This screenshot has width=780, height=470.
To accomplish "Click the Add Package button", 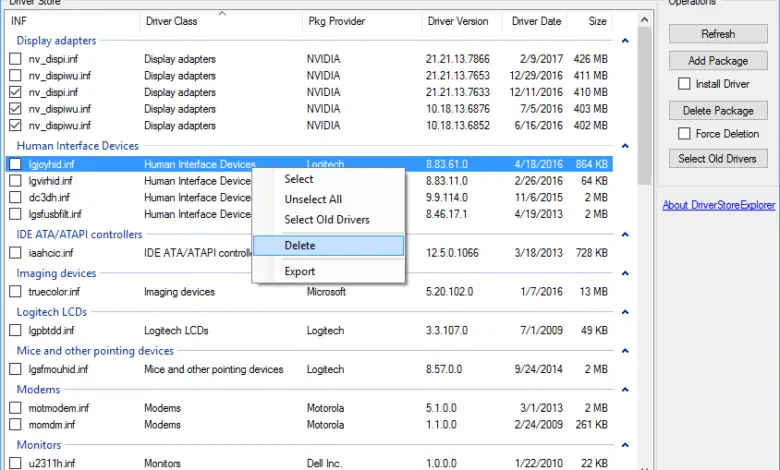I will click(x=718, y=61).
